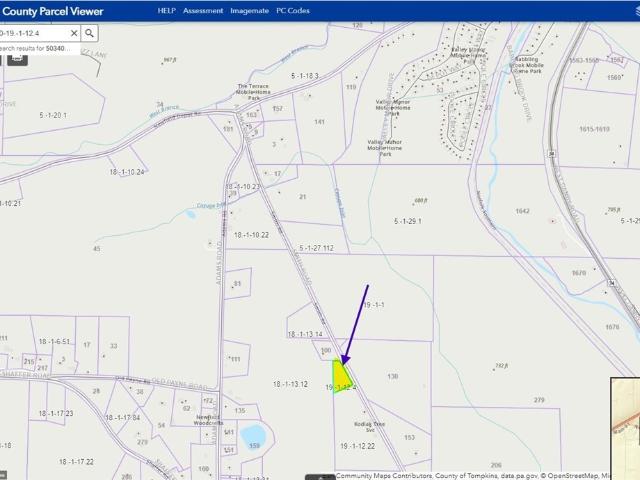The width and height of the screenshot is (640, 480).
Task: Clear the parcel search box with X
Action: [74, 33]
